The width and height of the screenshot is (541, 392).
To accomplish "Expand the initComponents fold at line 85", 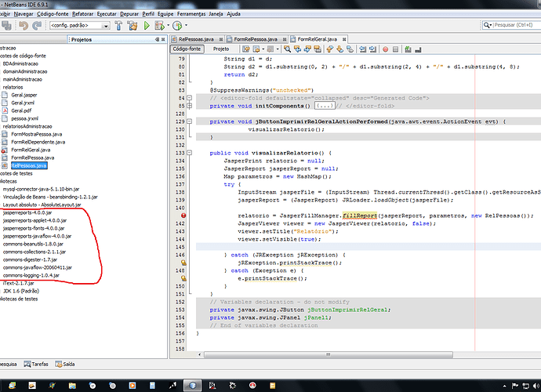I will [x=189, y=106].
